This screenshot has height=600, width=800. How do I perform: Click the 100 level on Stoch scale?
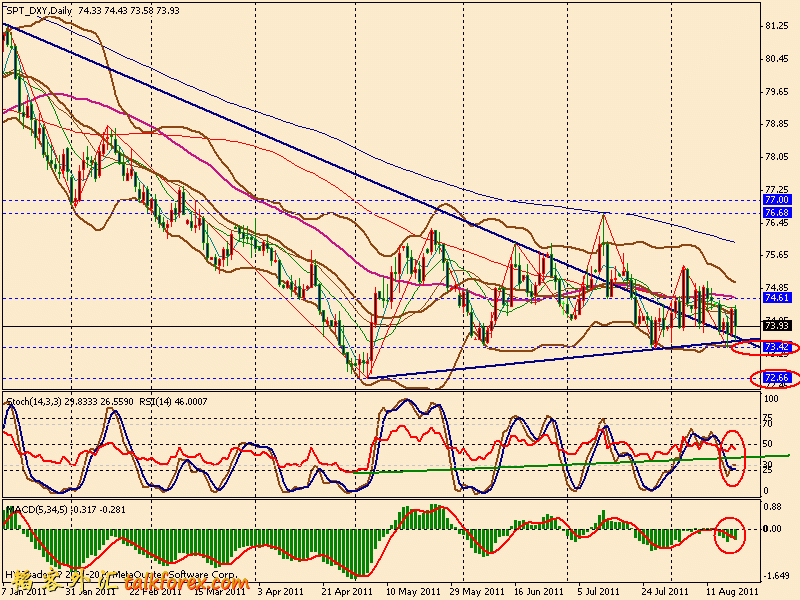pos(771,398)
